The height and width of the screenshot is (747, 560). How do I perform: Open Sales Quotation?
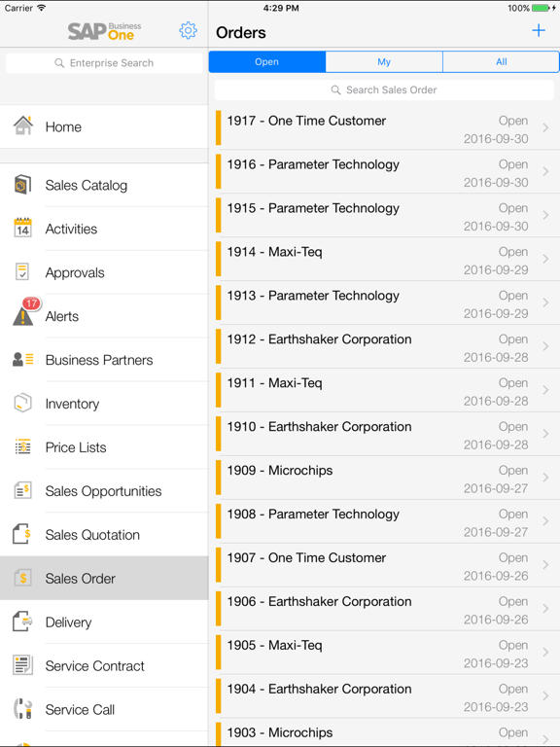pos(104,535)
